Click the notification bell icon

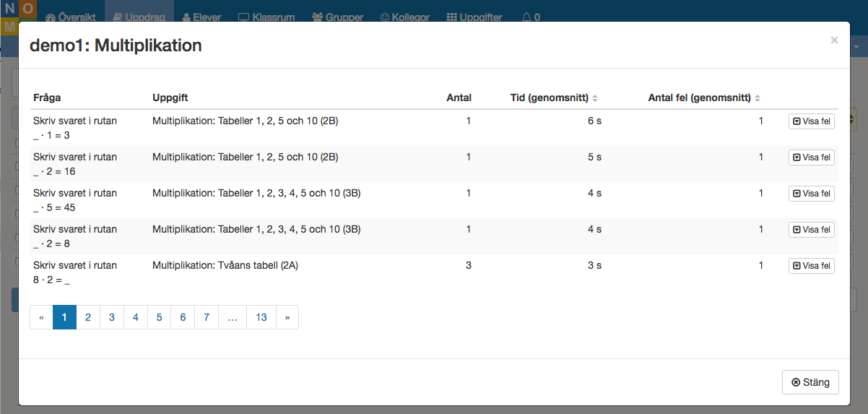click(x=526, y=17)
